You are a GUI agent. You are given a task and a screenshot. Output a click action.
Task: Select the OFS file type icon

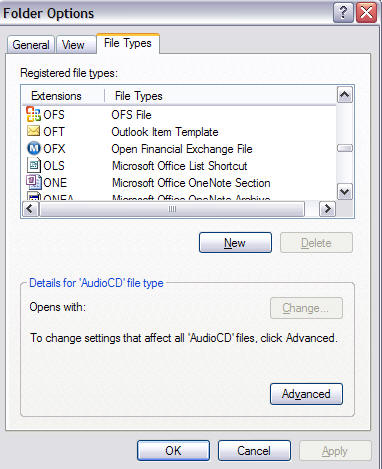(x=34, y=114)
